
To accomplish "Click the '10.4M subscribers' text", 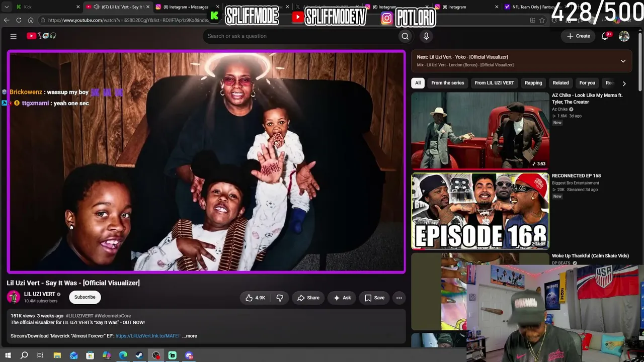I will coord(41,301).
